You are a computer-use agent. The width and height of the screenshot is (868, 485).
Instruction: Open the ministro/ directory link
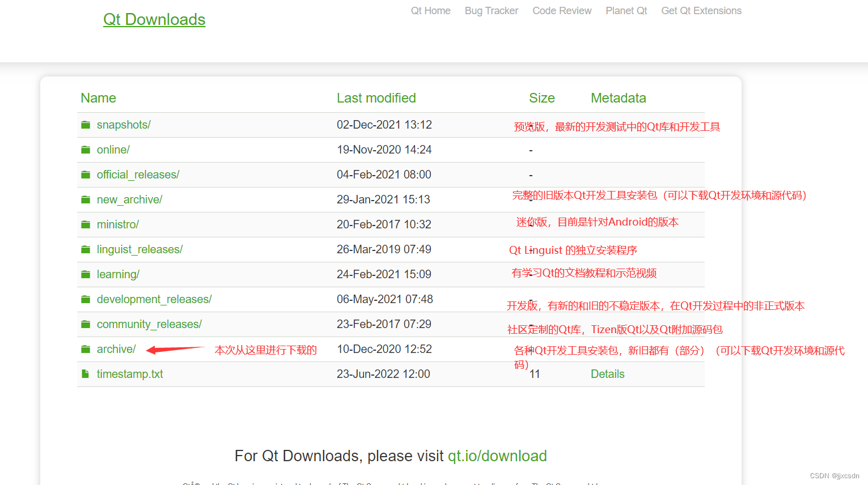click(x=118, y=224)
